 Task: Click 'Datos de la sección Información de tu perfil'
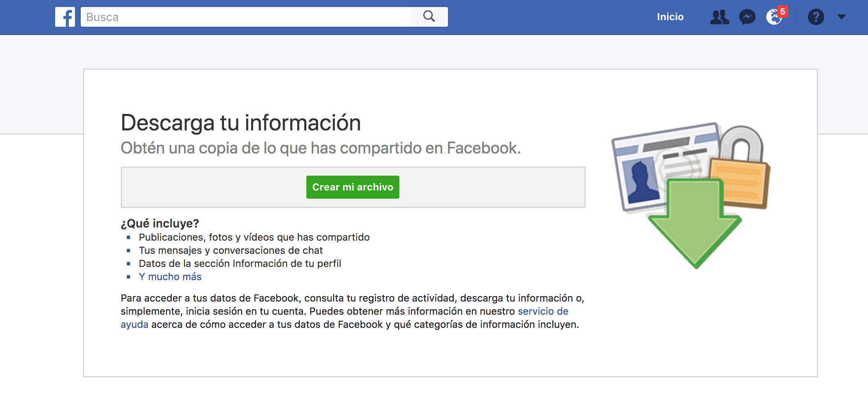(240, 264)
